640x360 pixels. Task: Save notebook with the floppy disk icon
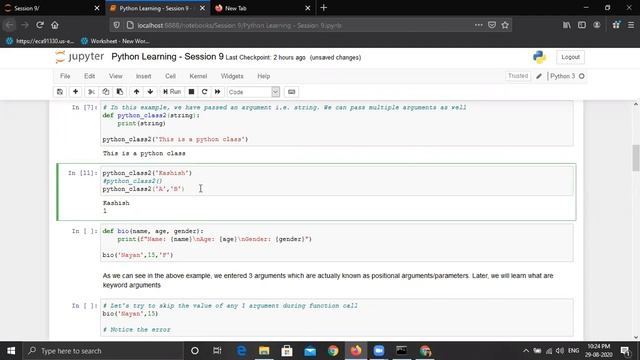pos(60,92)
